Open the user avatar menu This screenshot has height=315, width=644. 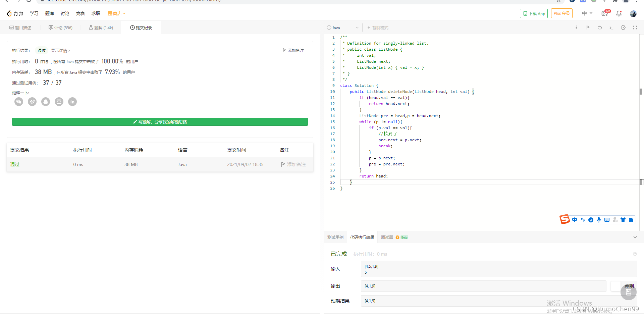coord(633,13)
